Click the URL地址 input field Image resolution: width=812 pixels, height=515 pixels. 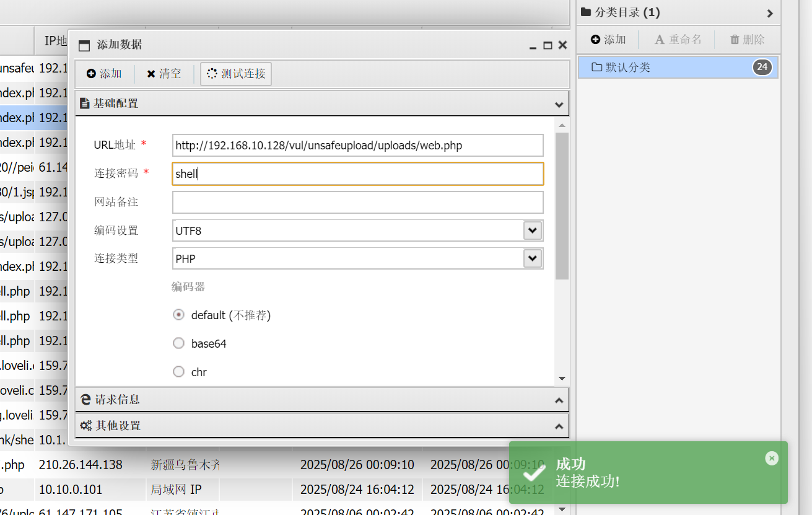coord(357,146)
